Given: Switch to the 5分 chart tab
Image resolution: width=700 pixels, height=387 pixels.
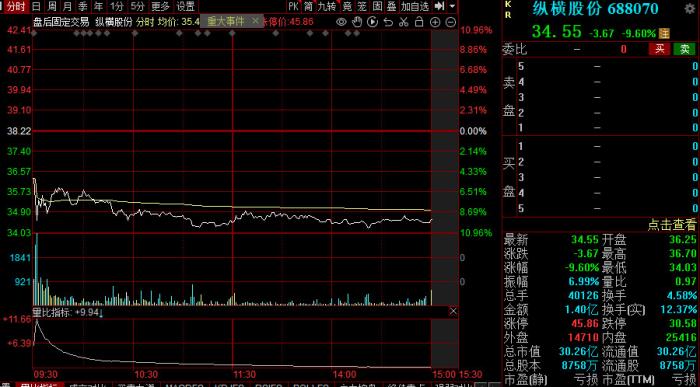Looking at the screenshot, I should click(x=138, y=6).
